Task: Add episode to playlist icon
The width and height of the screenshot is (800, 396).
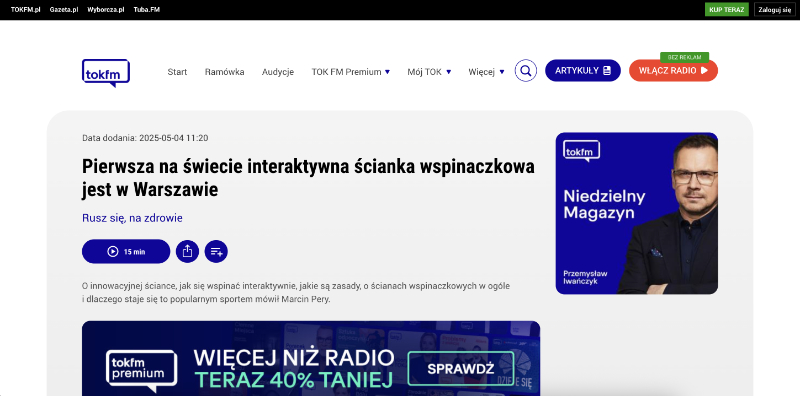Action: coord(216,251)
